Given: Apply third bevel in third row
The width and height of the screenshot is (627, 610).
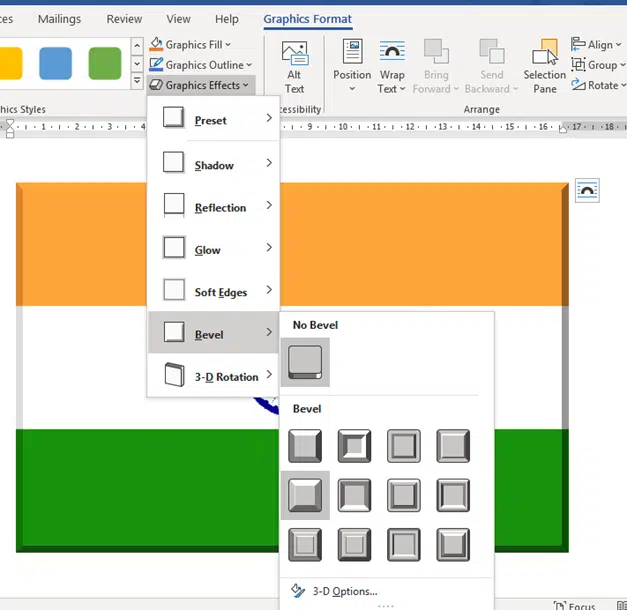Looking at the screenshot, I should click(x=404, y=545).
